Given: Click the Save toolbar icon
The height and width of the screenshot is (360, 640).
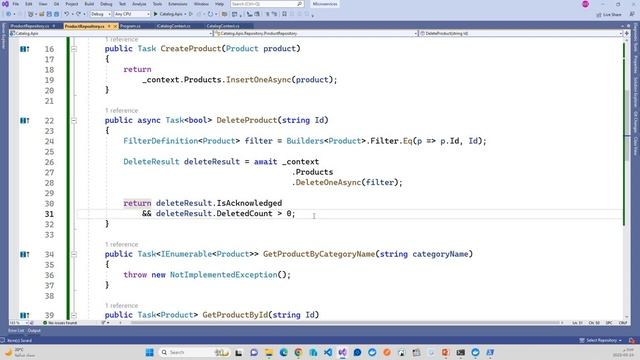Looking at the screenshot, I should click(x=49, y=14).
